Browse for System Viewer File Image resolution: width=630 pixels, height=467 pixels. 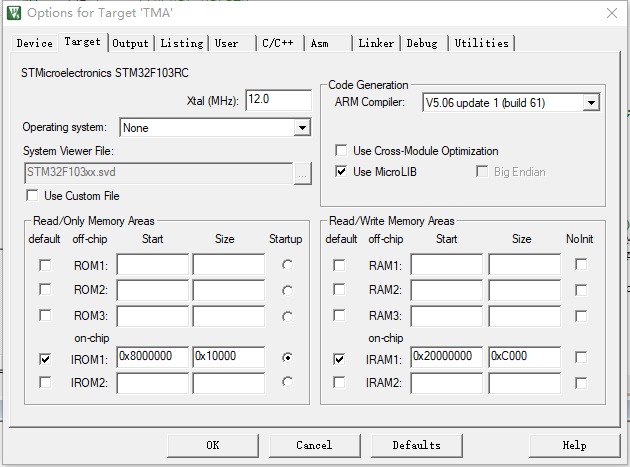pos(304,172)
